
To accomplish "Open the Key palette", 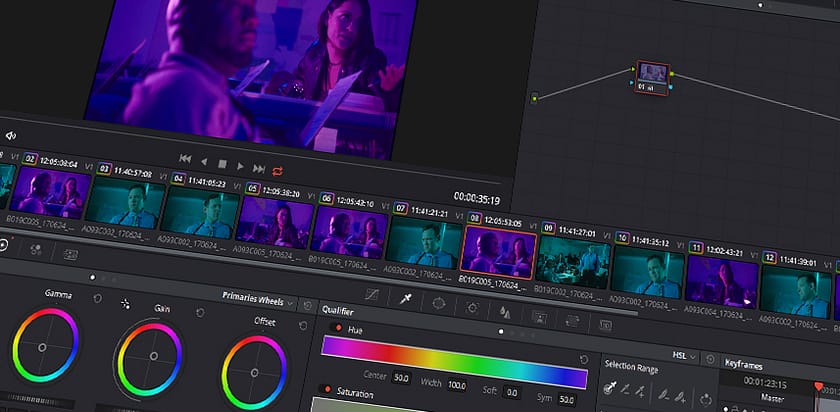I will tap(539, 317).
